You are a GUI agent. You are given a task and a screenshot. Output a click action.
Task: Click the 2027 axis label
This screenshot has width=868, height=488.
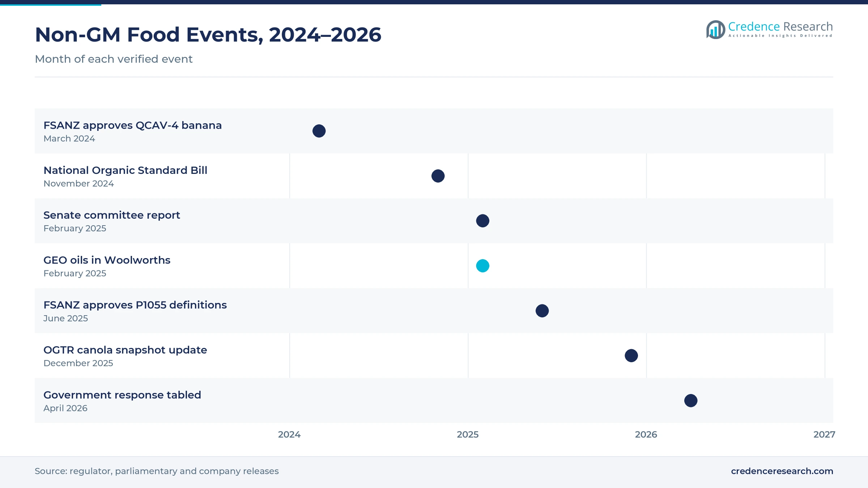coord(824,435)
